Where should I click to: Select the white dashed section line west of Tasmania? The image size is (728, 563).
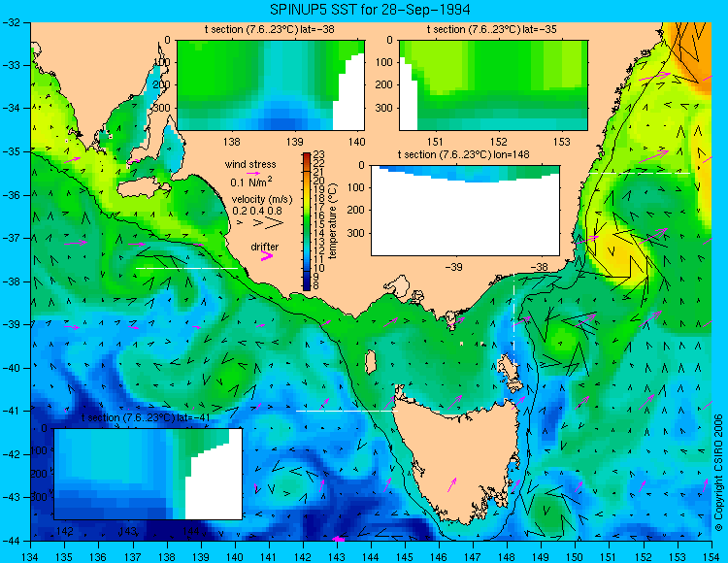(x=347, y=411)
